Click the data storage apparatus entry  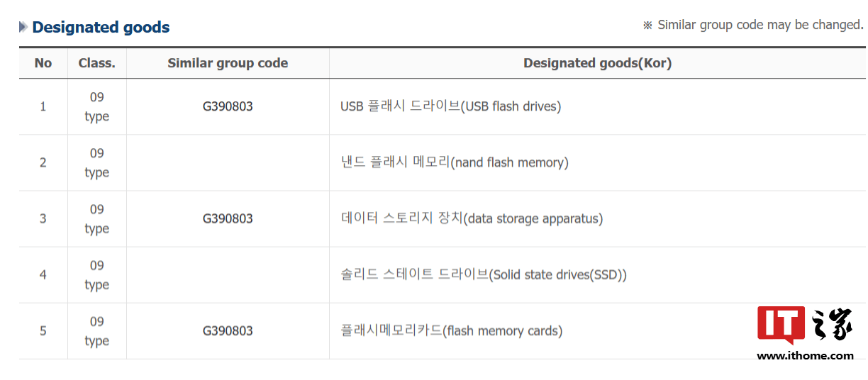[472, 218]
